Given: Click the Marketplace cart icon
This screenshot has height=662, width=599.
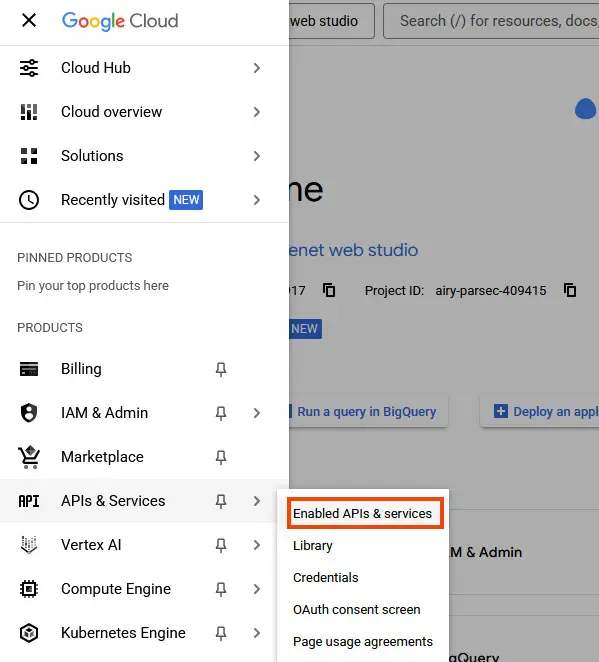Looking at the screenshot, I should (x=29, y=457).
